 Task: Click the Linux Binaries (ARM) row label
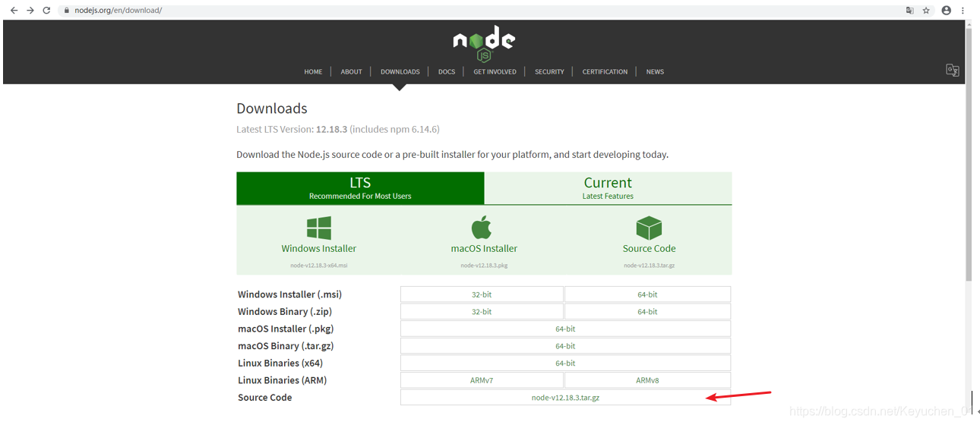pos(282,380)
